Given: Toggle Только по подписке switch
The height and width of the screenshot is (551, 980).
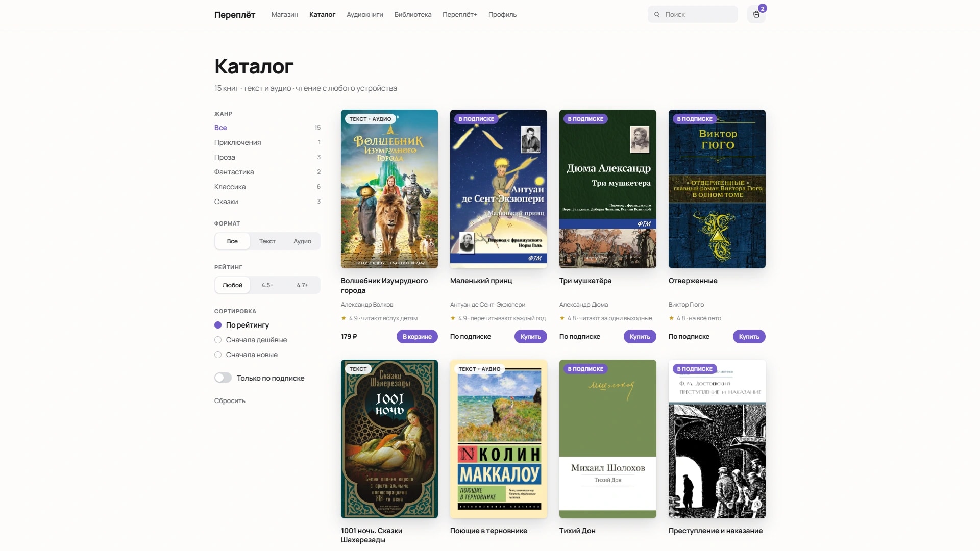Looking at the screenshot, I should pyautogui.click(x=223, y=378).
